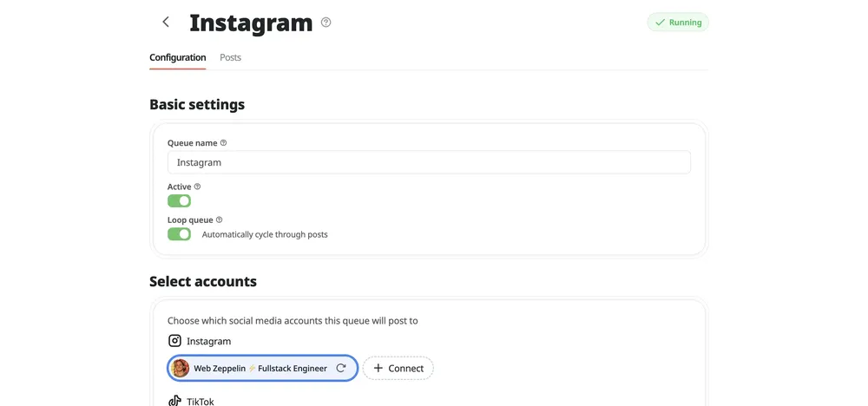This screenshot has width=868, height=406.
Task: Refresh the Web Zeppelin account connection
Action: click(341, 368)
